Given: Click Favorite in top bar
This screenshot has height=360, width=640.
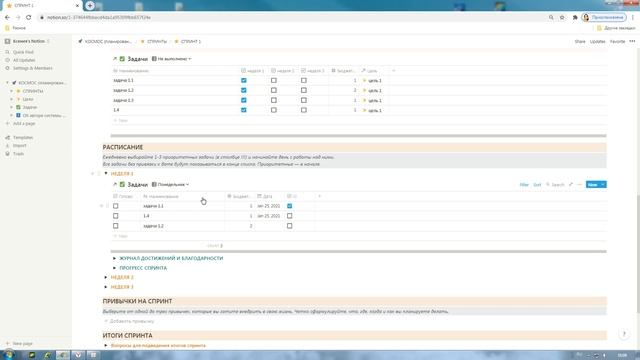Looking at the screenshot, I should pos(617,41).
